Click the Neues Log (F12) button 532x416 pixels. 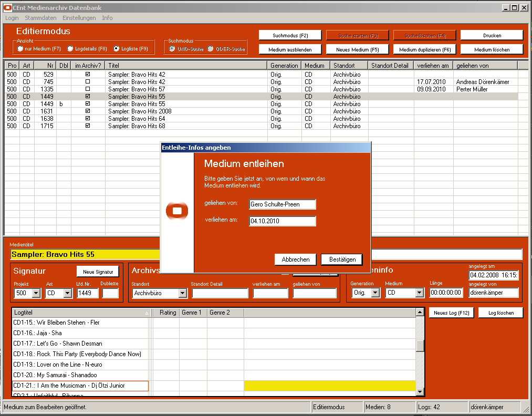point(451,313)
